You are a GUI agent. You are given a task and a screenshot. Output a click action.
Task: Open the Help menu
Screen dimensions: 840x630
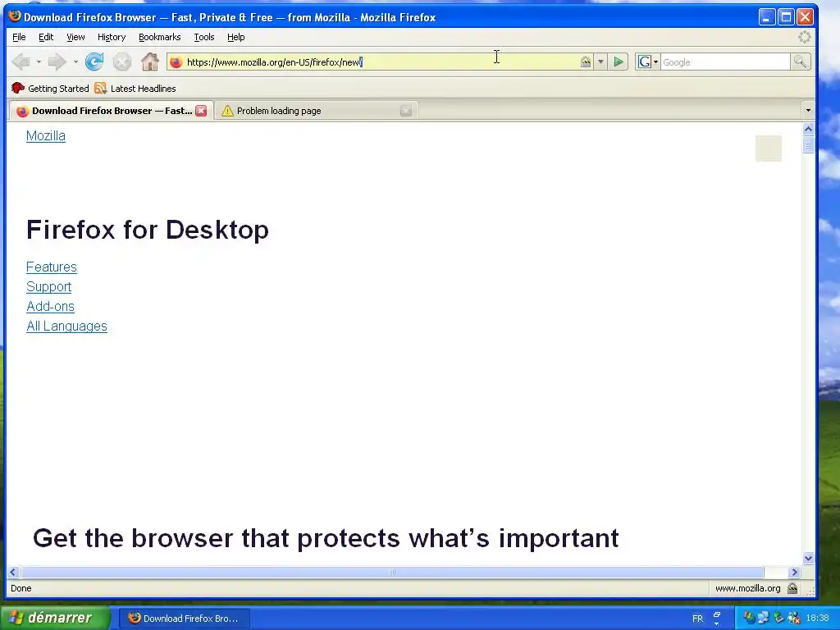pos(235,37)
